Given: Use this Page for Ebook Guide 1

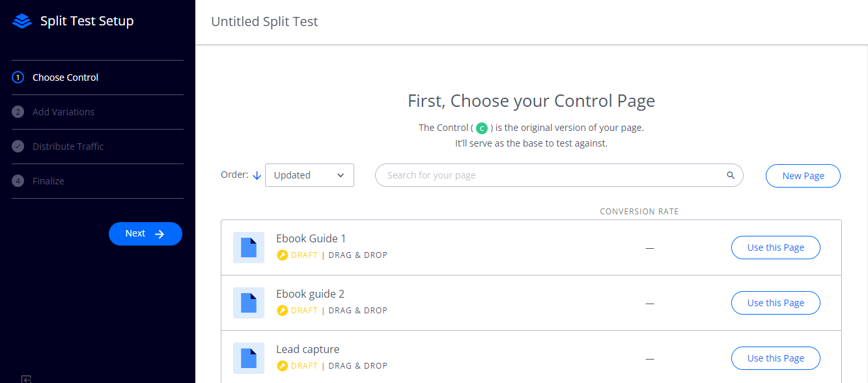Looking at the screenshot, I should click(776, 248).
